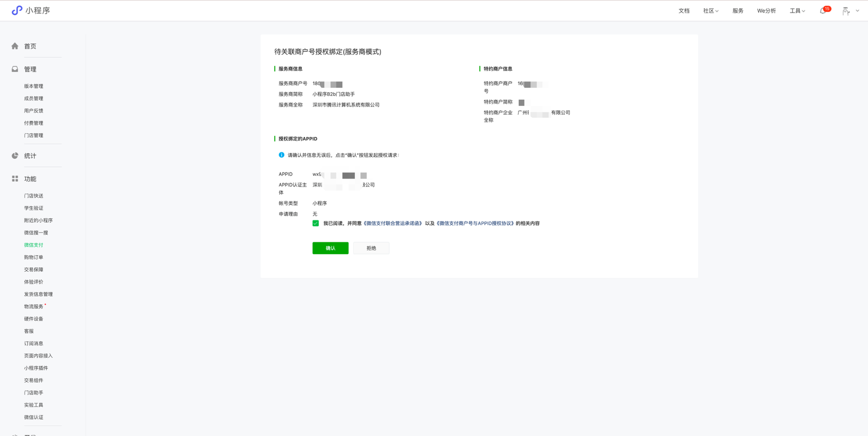Select 实验工具 in the sidebar

[33, 405]
